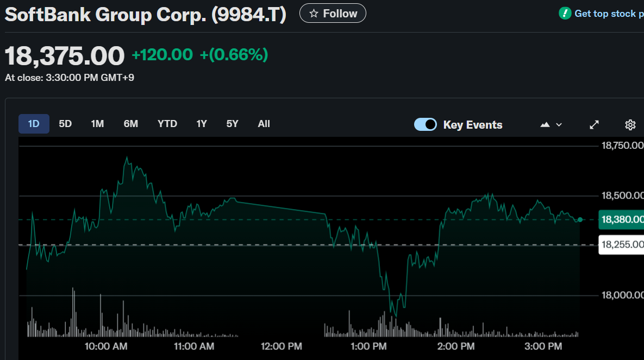Open chart settings gear icon
Image resolution: width=644 pixels, height=360 pixels.
[x=630, y=125]
